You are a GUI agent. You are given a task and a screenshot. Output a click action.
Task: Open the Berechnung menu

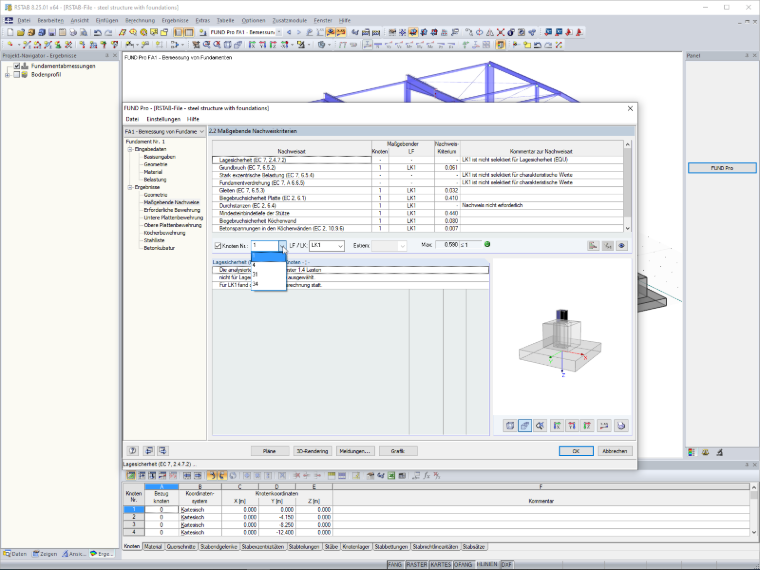(x=140, y=20)
